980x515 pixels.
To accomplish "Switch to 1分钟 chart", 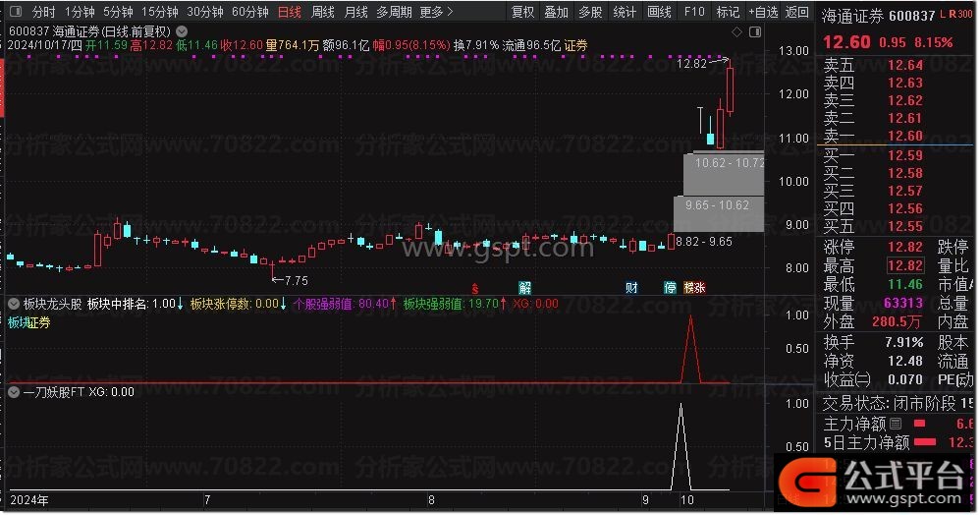I will tap(80, 12).
